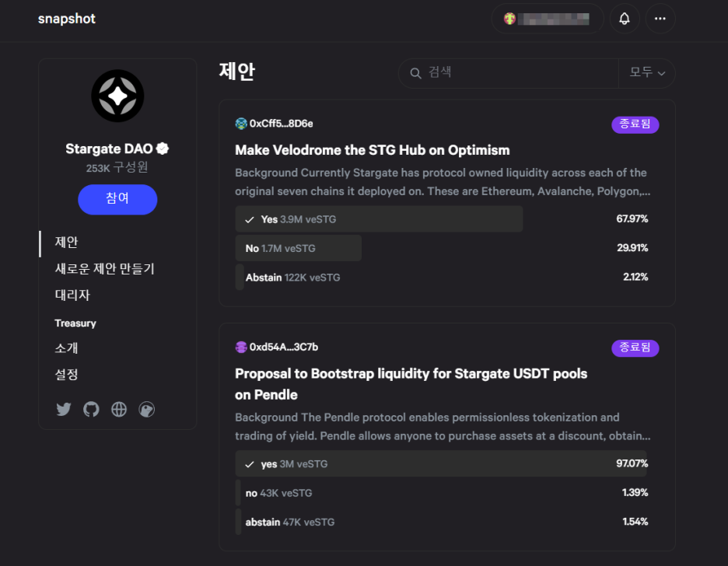This screenshot has height=566, width=728.
Task: Open the three-dot more options menu
Action: [660, 19]
